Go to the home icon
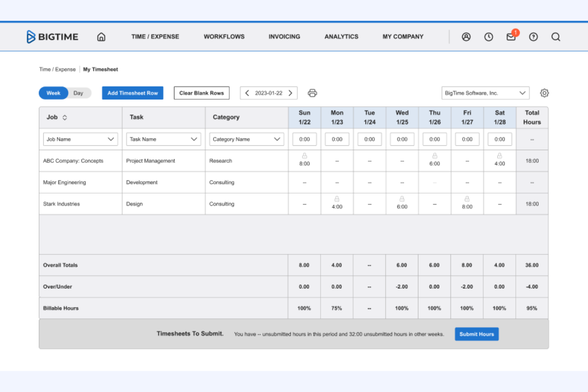This screenshot has height=392, width=588. click(101, 37)
